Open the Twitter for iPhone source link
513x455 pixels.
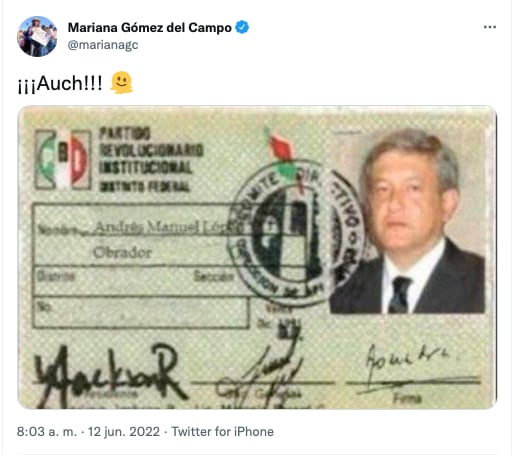click(222, 432)
